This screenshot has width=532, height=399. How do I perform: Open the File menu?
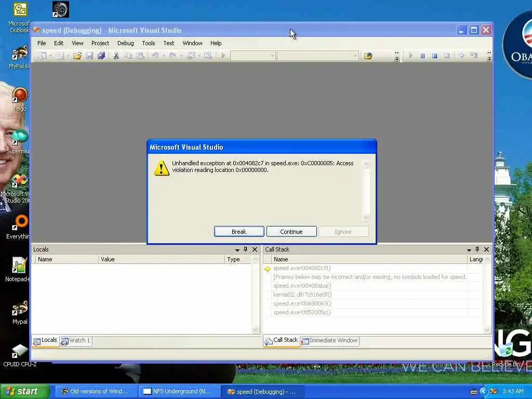[x=42, y=43]
